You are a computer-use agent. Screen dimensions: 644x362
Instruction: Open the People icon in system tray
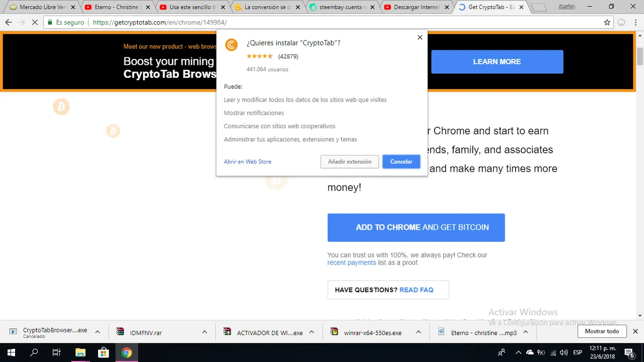(502, 352)
